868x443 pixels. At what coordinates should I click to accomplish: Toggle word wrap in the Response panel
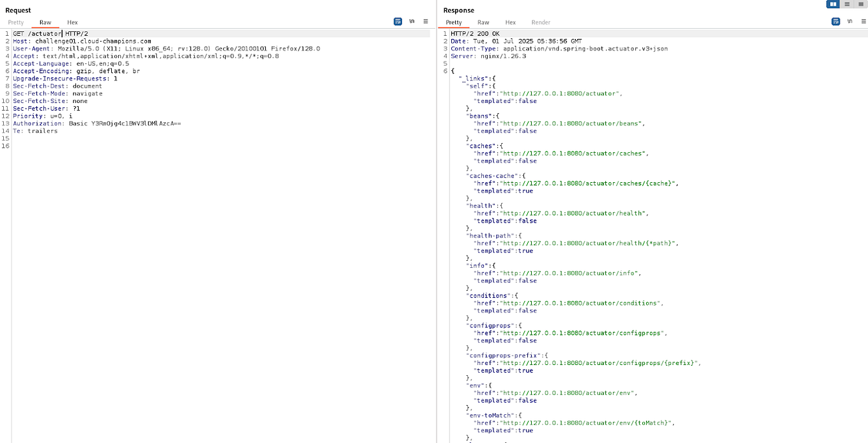tap(835, 21)
